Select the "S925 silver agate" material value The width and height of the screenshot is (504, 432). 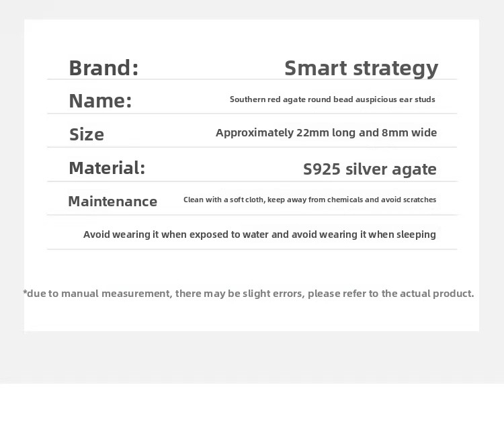pos(370,169)
